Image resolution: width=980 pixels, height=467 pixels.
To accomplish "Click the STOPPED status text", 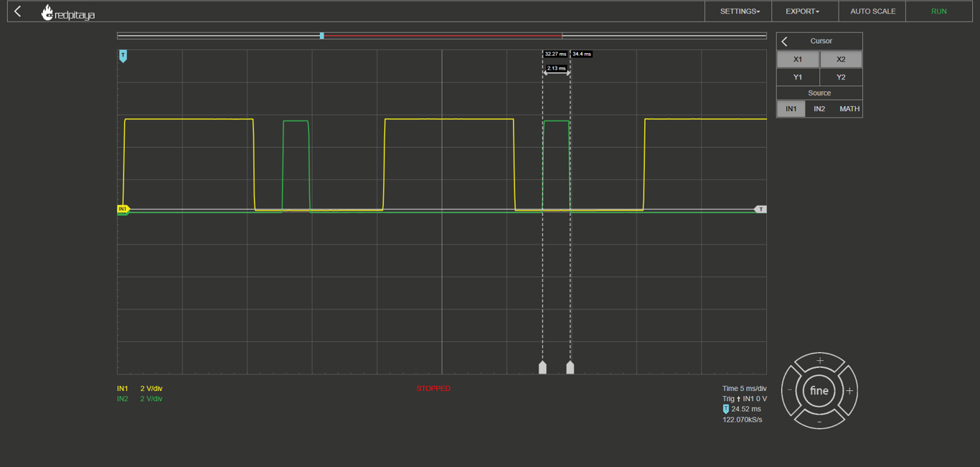I will pos(433,389).
